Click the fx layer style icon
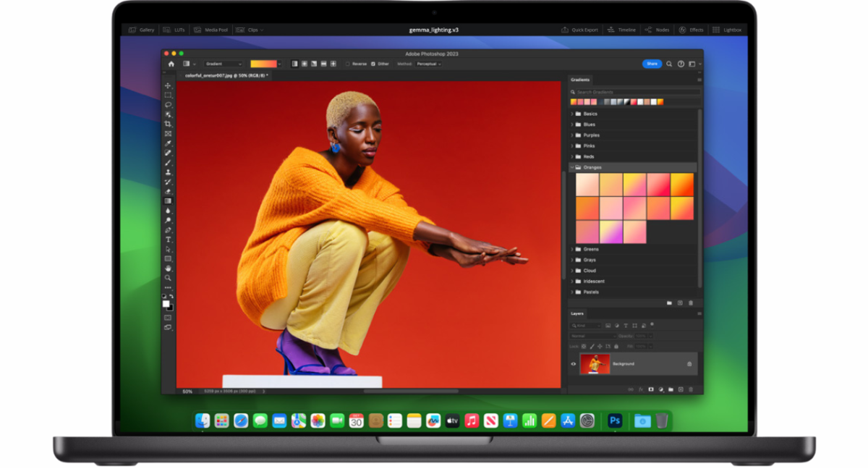The image size is (868, 469). (641, 389)
